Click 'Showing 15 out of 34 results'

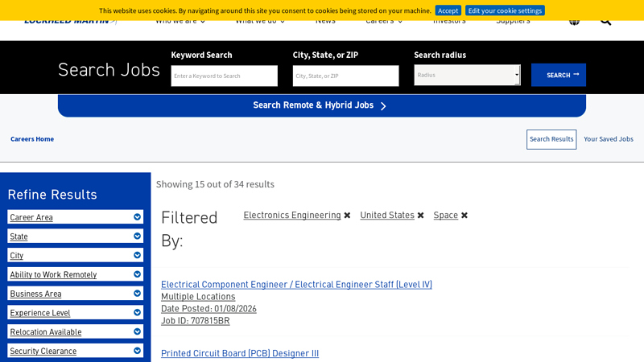click(x=215, y=184)
